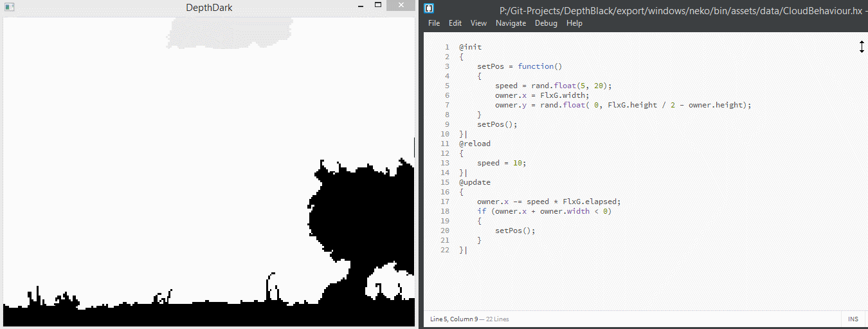Screen dimensions: 868x329
Task: Click 'owner.x = FlxG.width;' line
Action: tap(542, 95)
